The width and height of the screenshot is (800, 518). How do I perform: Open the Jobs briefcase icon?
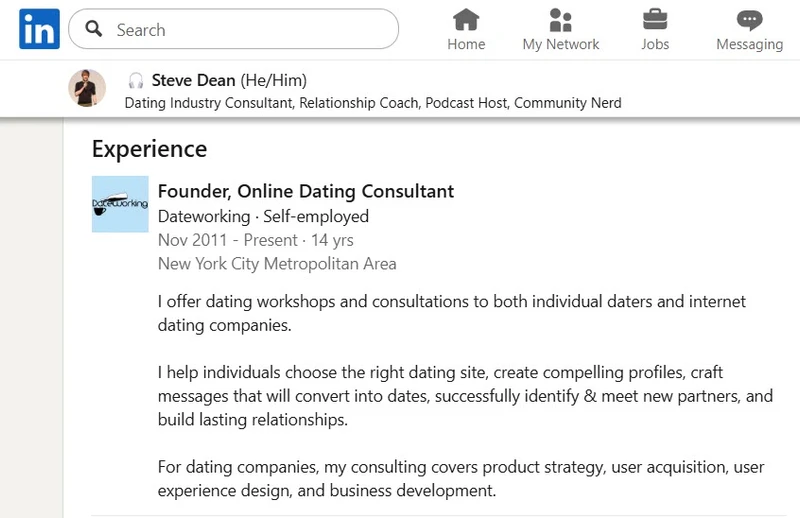[655, 19]
